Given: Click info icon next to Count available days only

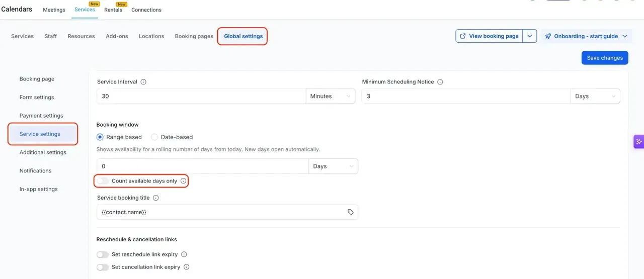Looking at the screenshot, I should click(183, 181).
